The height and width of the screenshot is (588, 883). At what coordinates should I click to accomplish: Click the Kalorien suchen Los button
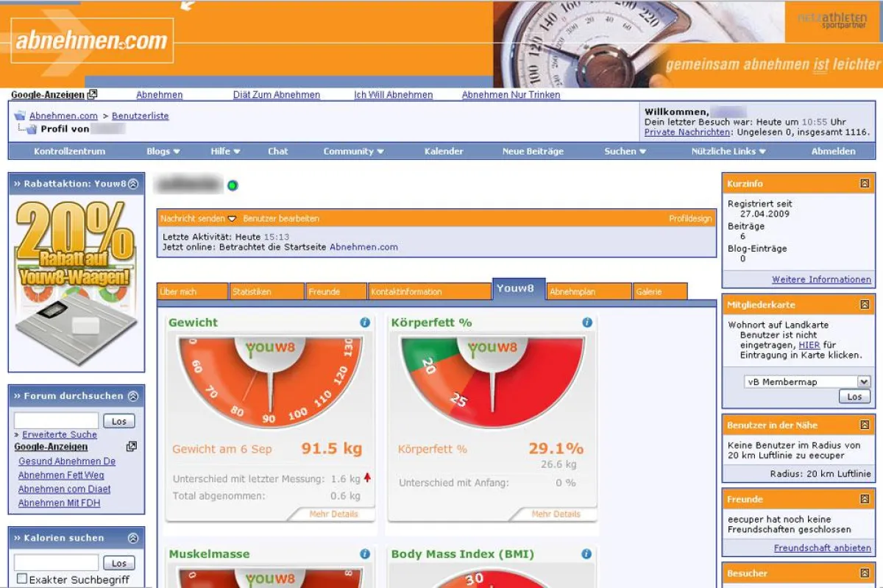click(119, 563)
